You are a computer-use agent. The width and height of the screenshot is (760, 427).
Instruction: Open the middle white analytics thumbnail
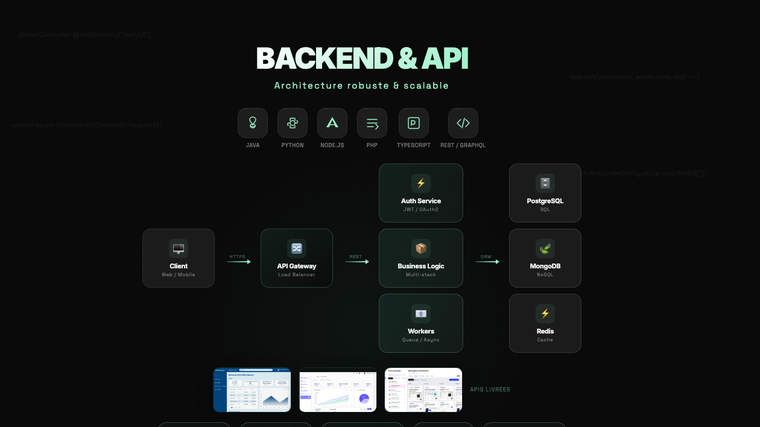(x=338, y=390)
